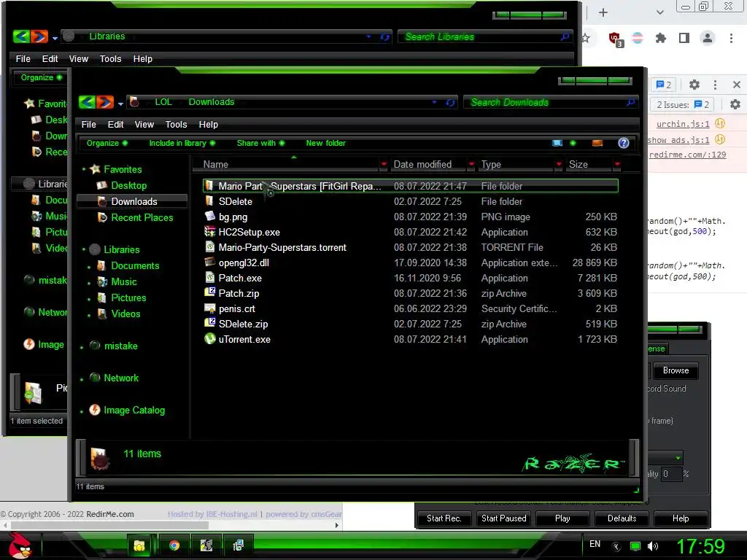747x560 pixels.
Task: Click the Angry Birds start button
Action: click(20, 545)
